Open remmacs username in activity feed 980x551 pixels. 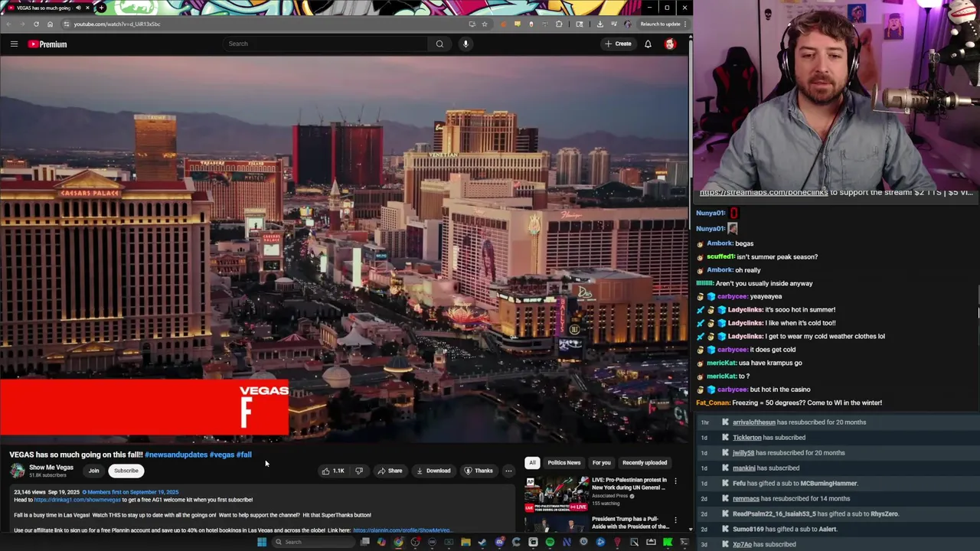tap(746, 499)
